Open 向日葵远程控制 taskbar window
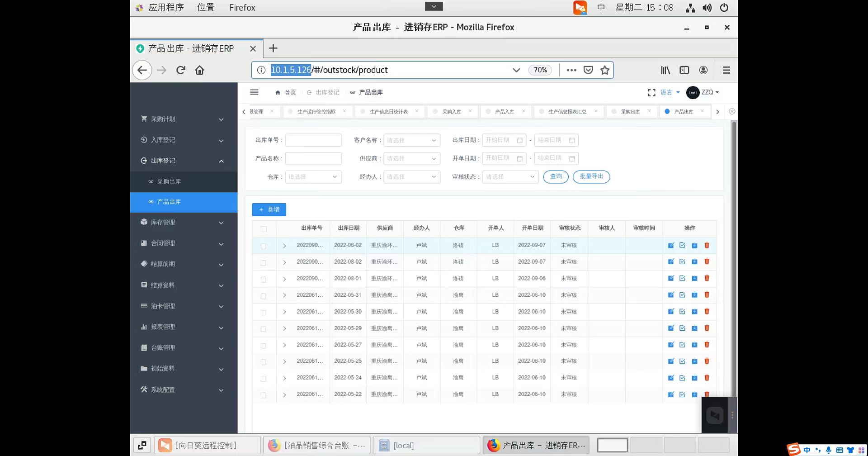This screenshot has width=868, height=456. point(208,445)
